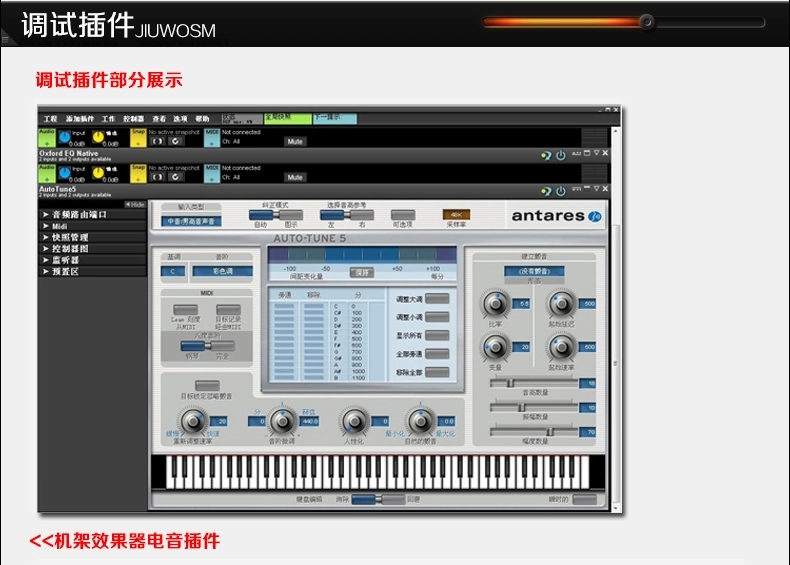Viewport: 790px width, 565px height.
Task: Click the snapshot brackets icon above AutoTune5
Action: (x=157, y=177)
